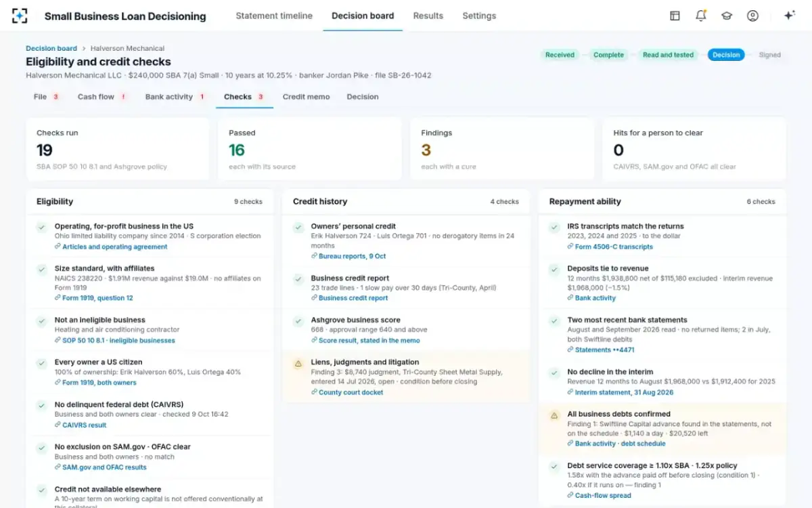Click the graduation cap learning icon
The width and height of the screenshot is (812, 508).
[x=727, y=16]
